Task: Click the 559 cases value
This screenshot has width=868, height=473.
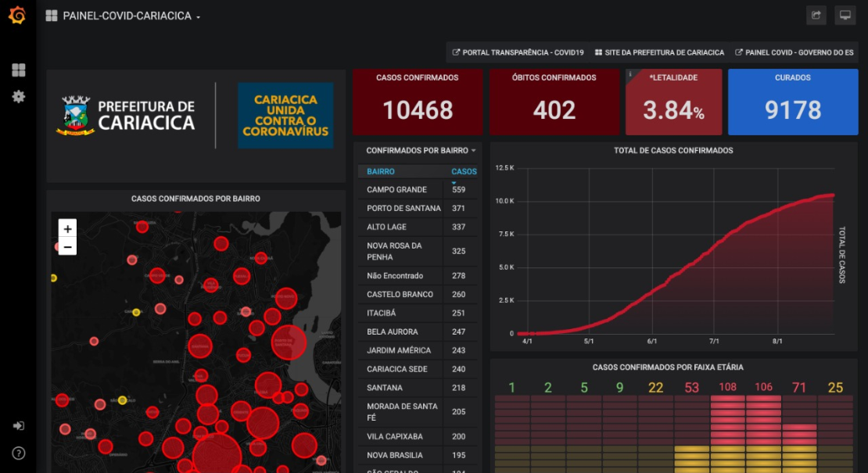Action: pyautogui.click(x=458, y=189)
